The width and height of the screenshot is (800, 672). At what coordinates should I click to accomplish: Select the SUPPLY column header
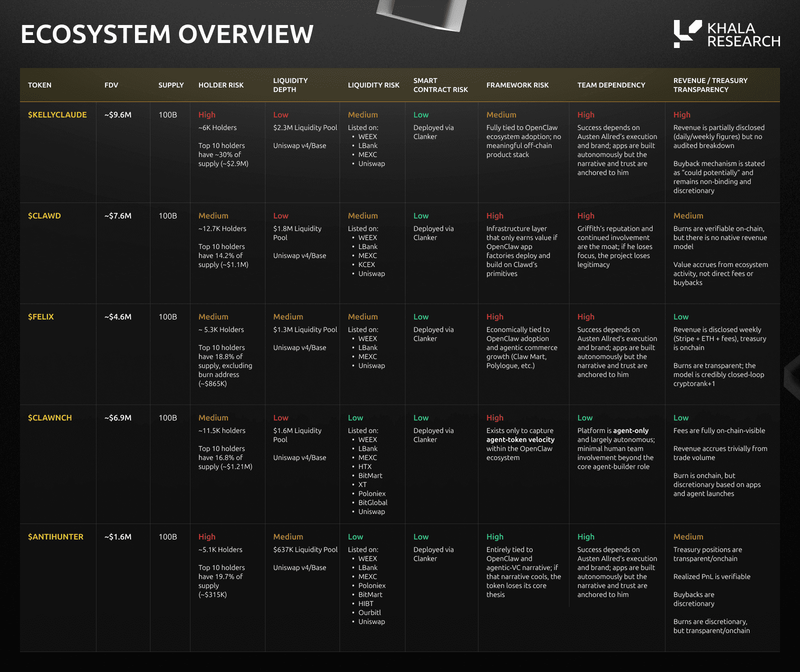click(x=171, y=85)
